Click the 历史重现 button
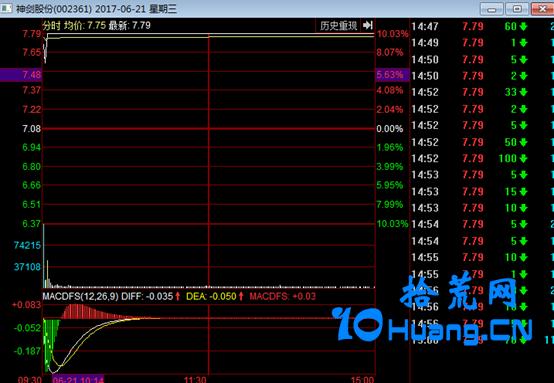This screenshot has width=554, height=383. [x=338, y=25]
